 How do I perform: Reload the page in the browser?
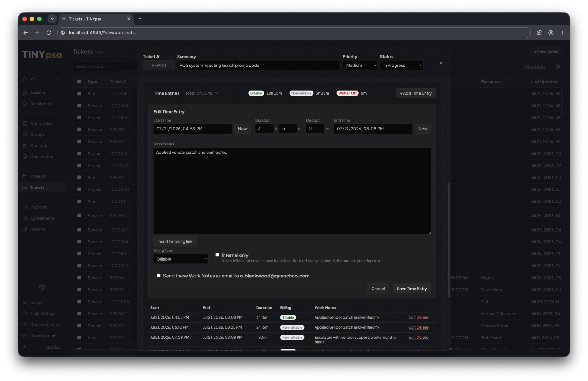49,32
